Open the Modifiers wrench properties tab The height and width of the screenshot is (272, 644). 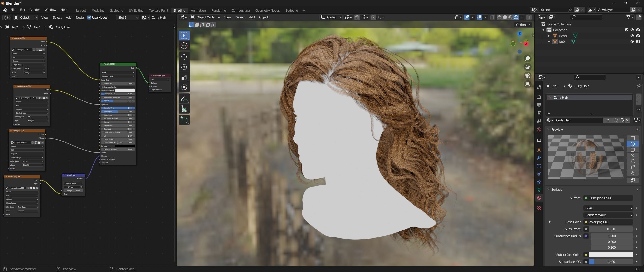tap(539, 158)
